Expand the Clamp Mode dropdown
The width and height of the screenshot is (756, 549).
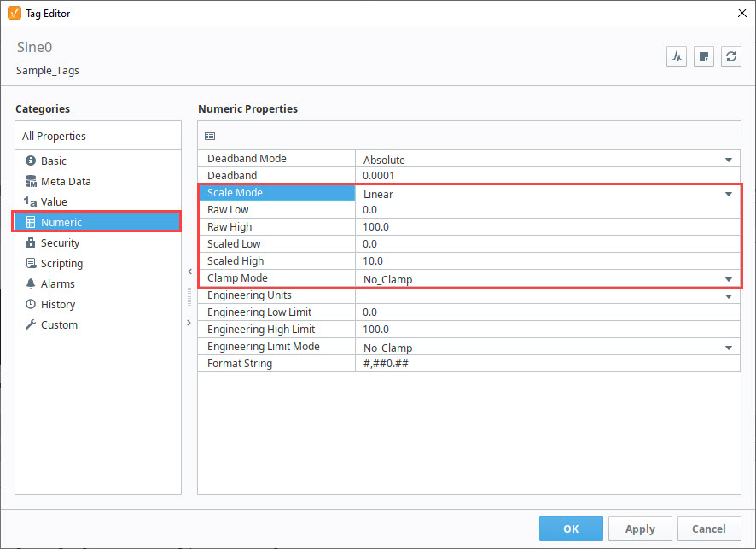(x=547, y=279)
